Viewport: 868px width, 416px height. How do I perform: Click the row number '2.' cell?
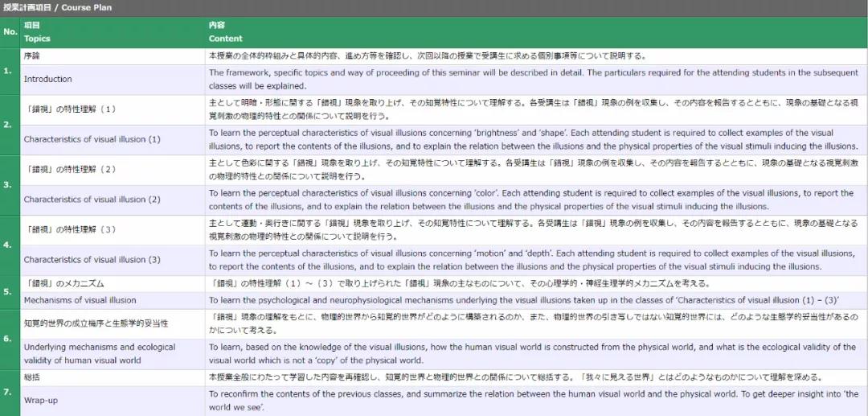(10, 125)
